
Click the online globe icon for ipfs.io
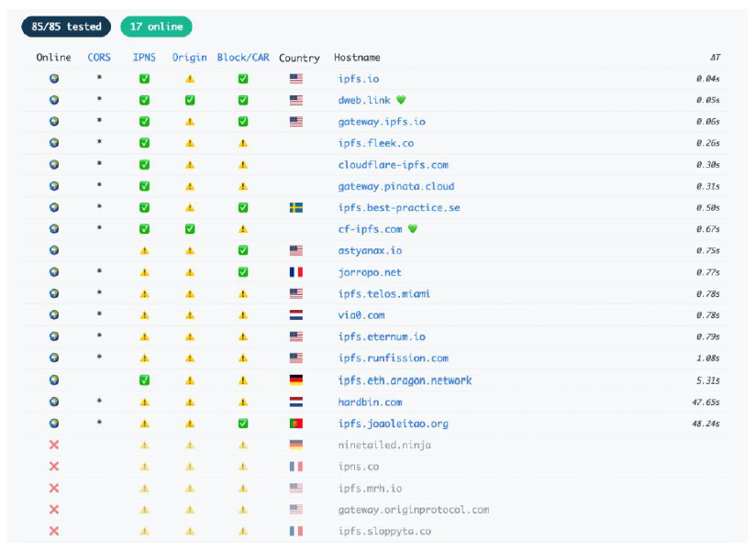(x=53, y=79)
